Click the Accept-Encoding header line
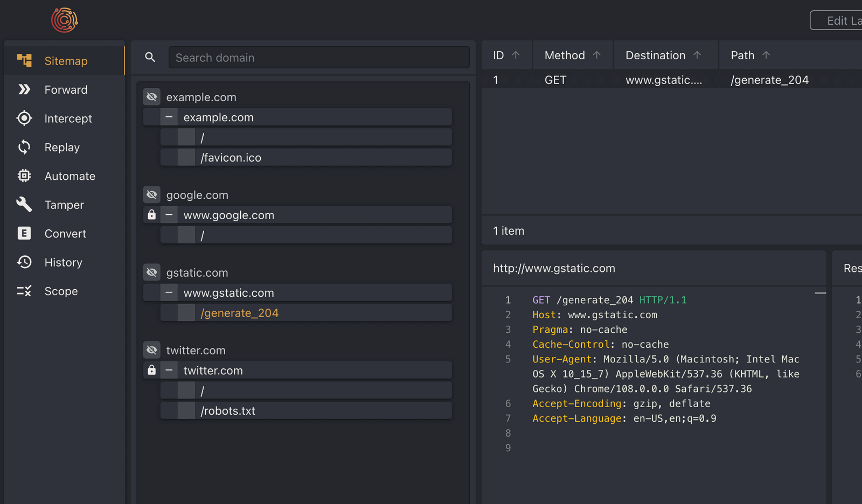The image size is (862, 504). [621, 403]
